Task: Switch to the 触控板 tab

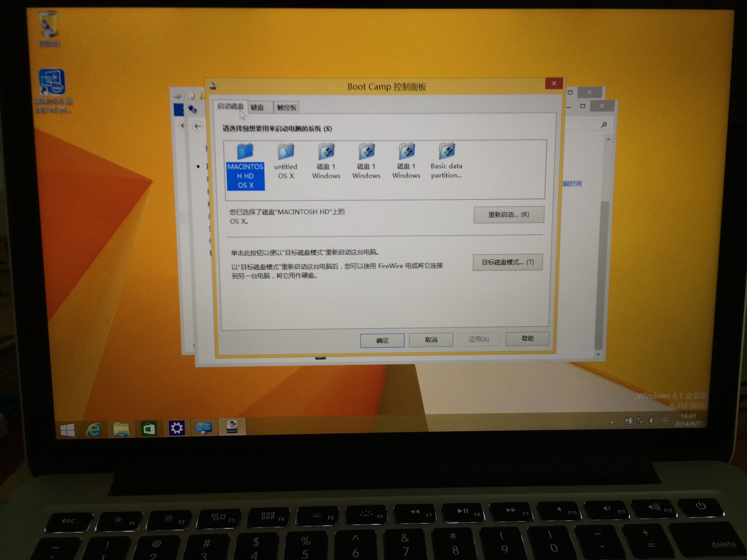Action: 286,107
